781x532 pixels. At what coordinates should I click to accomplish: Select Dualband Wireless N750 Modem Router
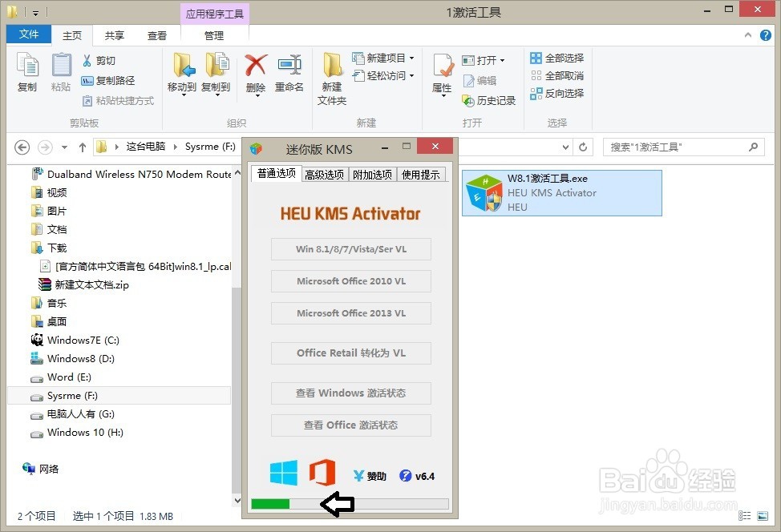[132, 174]
